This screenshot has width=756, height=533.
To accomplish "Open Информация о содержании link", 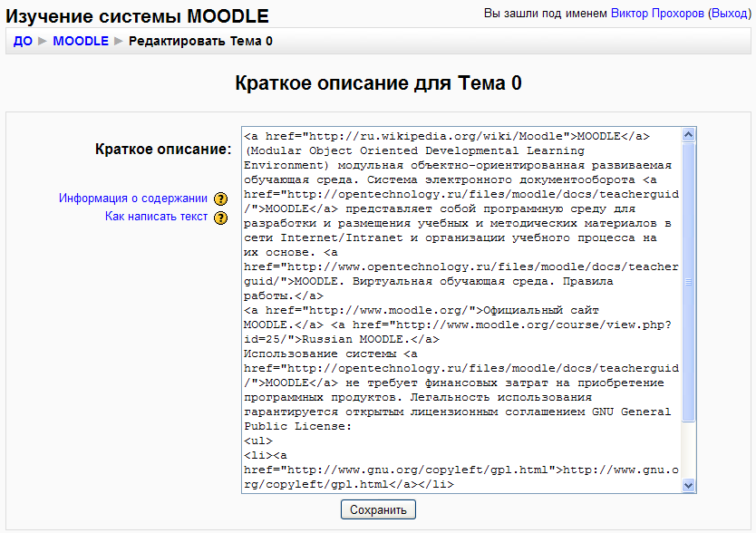I will click(133, 199).
